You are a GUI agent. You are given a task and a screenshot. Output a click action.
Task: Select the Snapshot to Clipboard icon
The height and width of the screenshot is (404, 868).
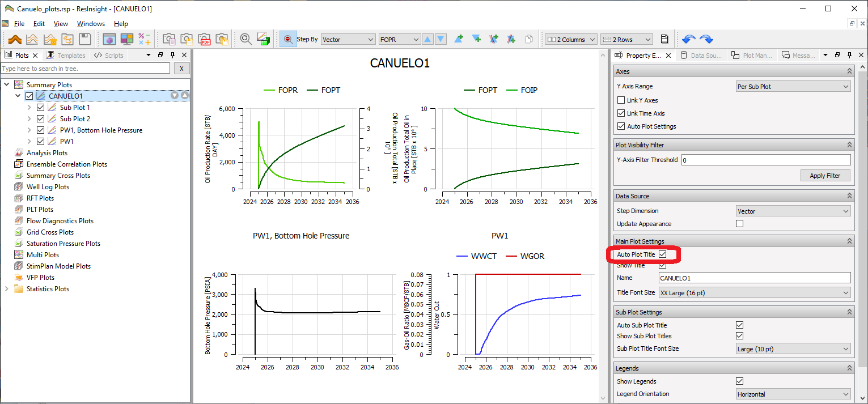168,39
